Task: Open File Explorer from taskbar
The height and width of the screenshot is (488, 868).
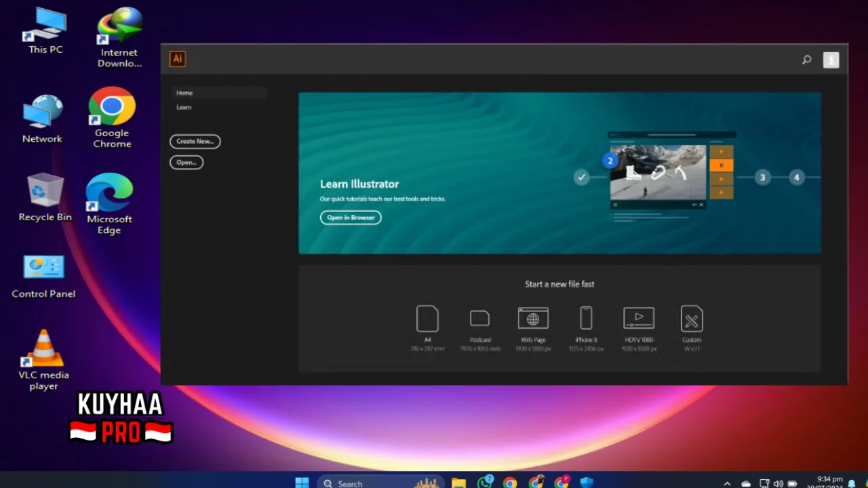Action: coord(459,483)
